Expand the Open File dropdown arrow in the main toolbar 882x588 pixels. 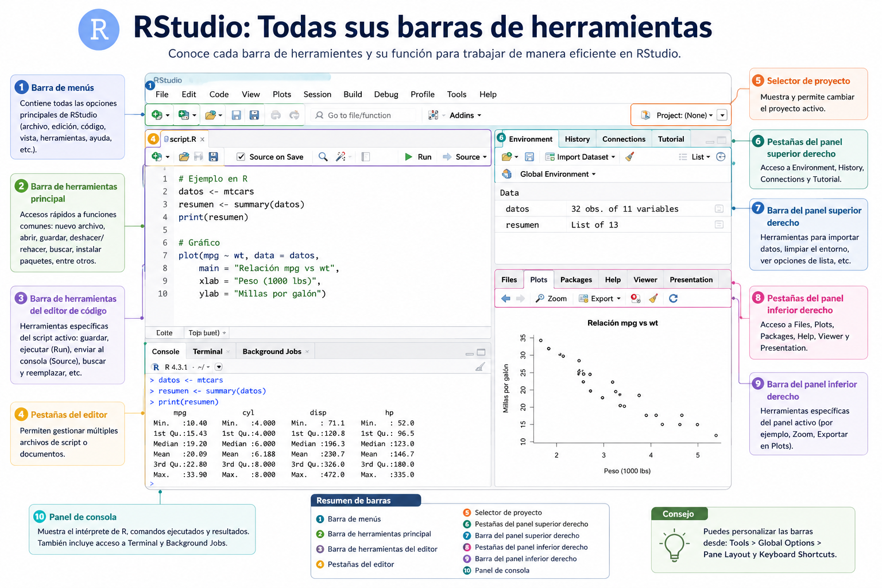(x=220, y=115)
